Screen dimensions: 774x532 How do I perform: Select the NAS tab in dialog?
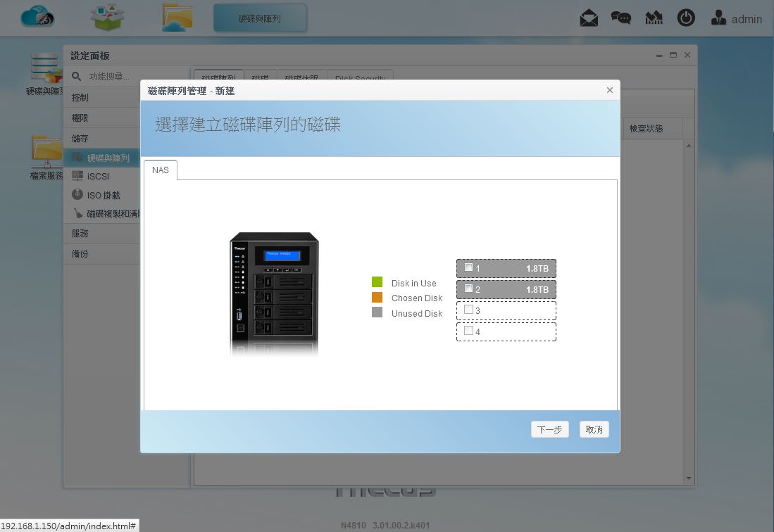click(161, 170)
